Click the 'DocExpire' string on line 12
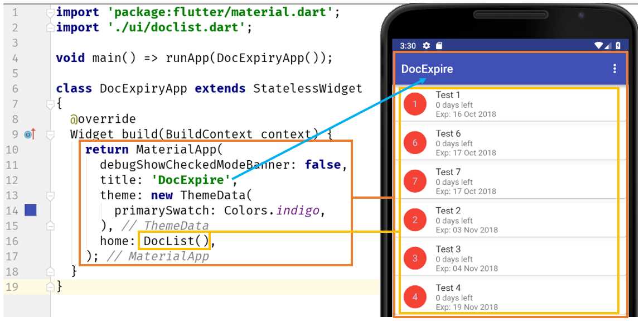The width and height of the screenshot is (644, 321). (191, 180)
